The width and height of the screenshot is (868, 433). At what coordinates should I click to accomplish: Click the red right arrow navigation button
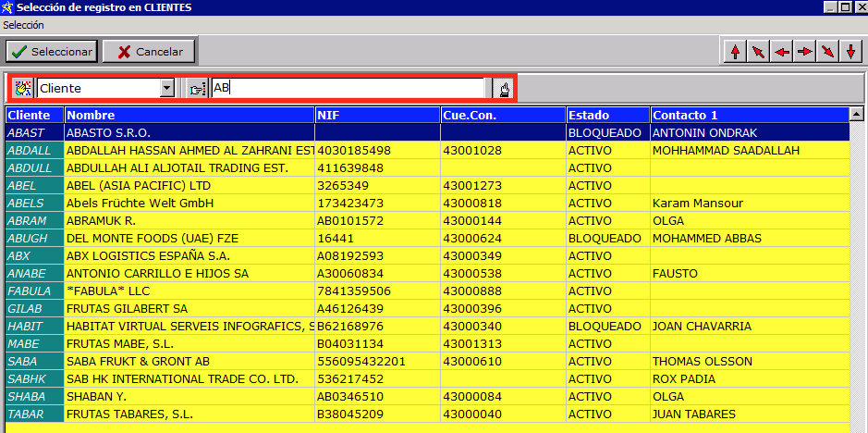(x=804, y=52)
